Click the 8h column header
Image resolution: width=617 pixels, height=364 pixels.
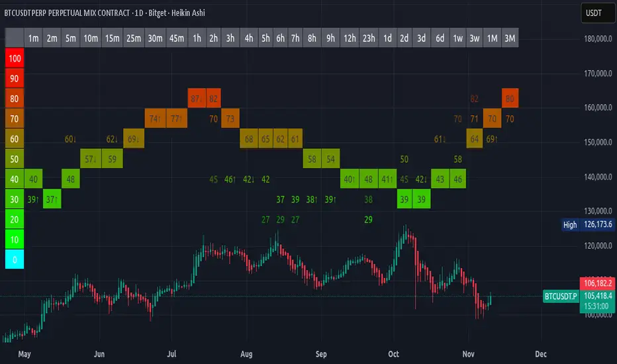[x=312, y=38]
